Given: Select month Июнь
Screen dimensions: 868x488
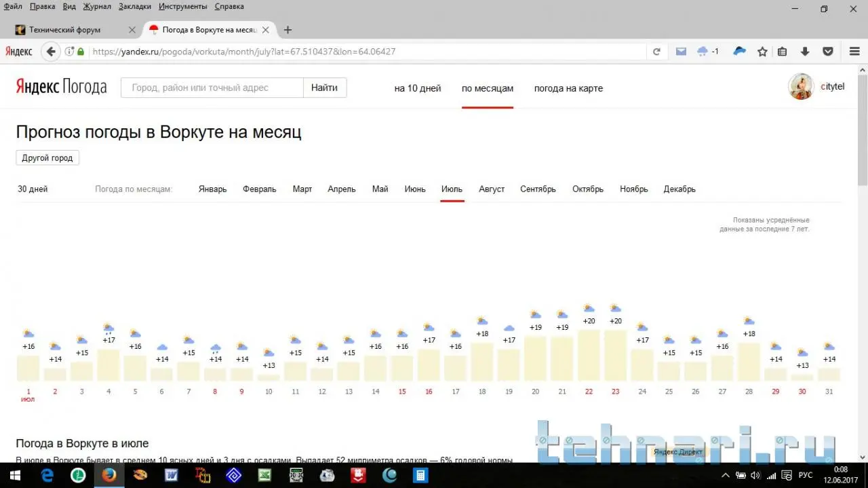Looking at the screenshot, I should tap(415, 189).
